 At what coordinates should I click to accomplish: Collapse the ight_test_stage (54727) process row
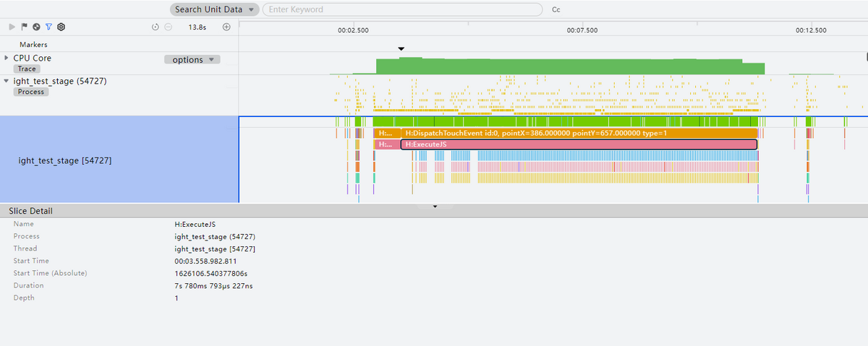pos(7,81)
